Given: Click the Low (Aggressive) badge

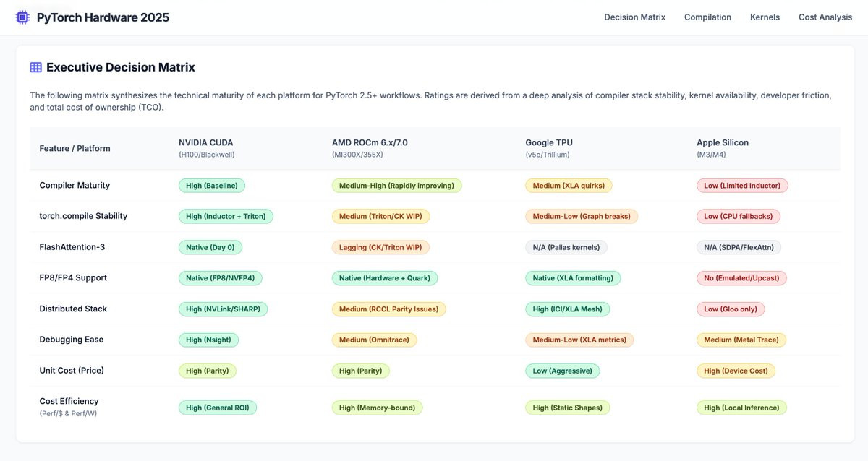Looking at the screenshot, I should coord(562,371).
